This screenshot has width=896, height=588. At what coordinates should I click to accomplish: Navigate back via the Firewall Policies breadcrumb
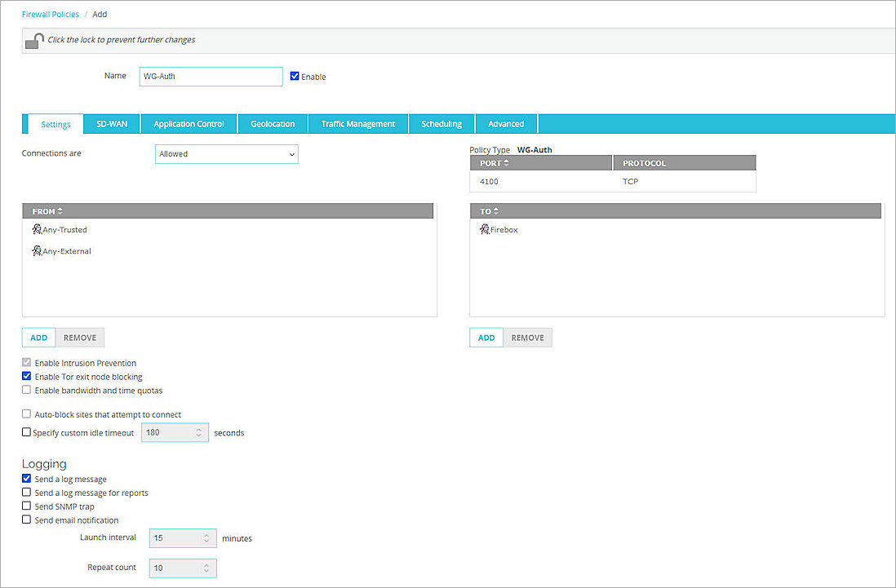click(50, 14)
